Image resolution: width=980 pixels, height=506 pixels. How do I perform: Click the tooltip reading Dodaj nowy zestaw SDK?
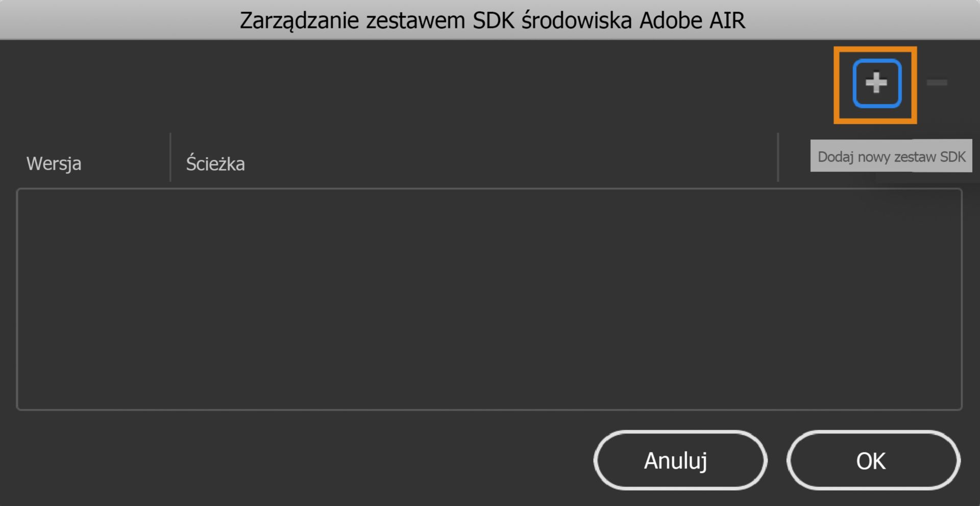click(x=891, y=156)
